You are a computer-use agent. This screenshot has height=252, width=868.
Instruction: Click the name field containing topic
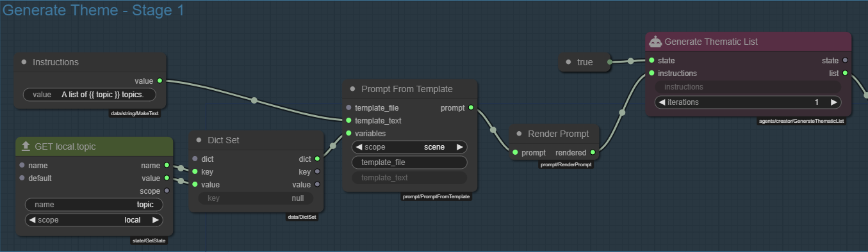[x=94, y=205]
